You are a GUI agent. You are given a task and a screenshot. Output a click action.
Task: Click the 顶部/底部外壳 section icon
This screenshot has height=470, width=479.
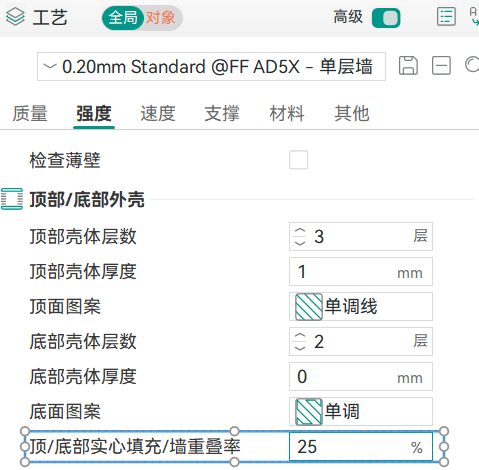(12, 199)
